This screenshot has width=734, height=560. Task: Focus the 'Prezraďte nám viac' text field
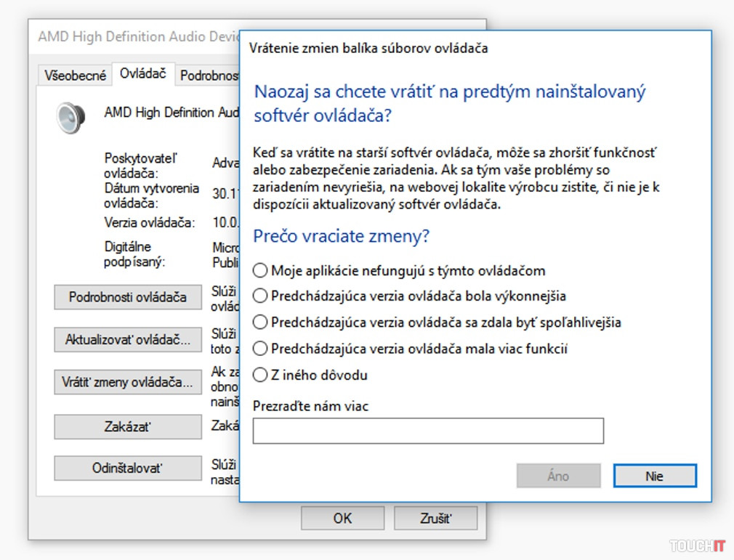[428, 431]
